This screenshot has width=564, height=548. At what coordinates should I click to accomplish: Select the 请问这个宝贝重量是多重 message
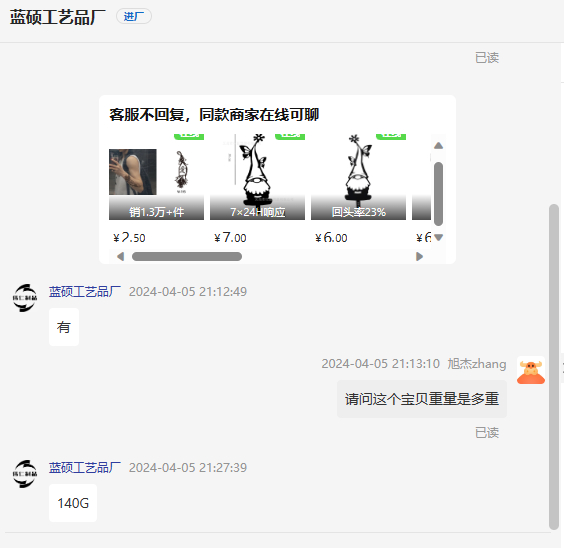pos(422,399)
